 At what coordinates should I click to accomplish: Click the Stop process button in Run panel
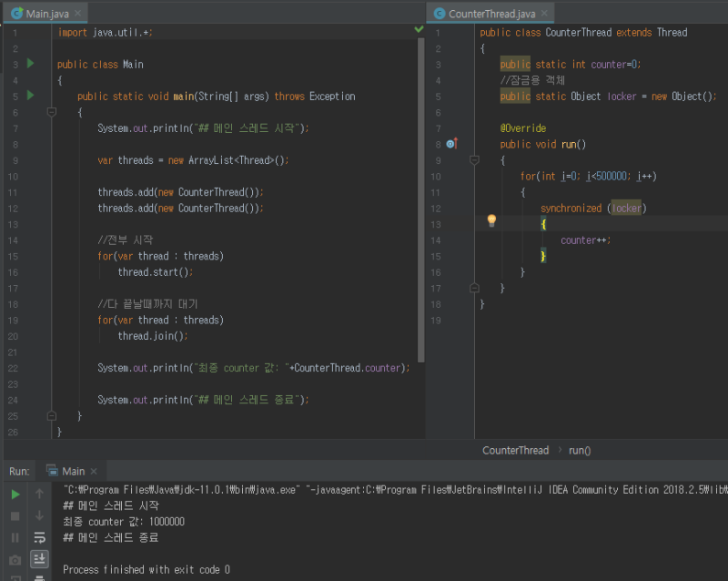coord(15,516)
